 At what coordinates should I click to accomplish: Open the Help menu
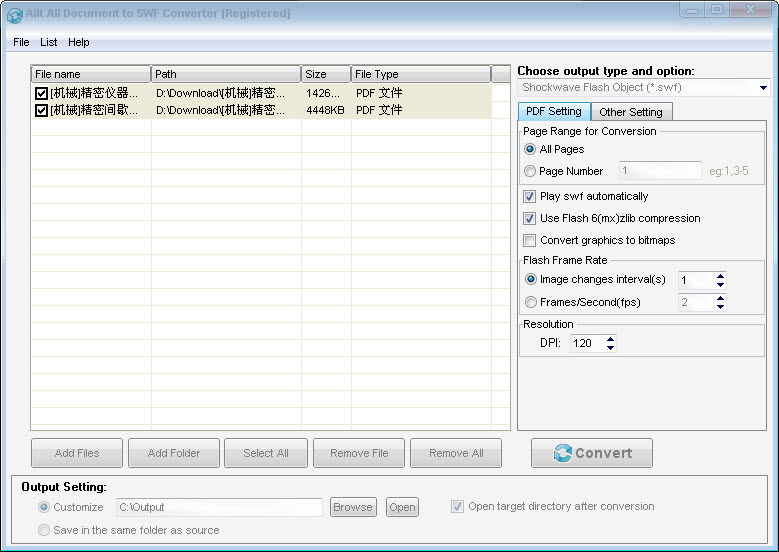coord(78,42)
